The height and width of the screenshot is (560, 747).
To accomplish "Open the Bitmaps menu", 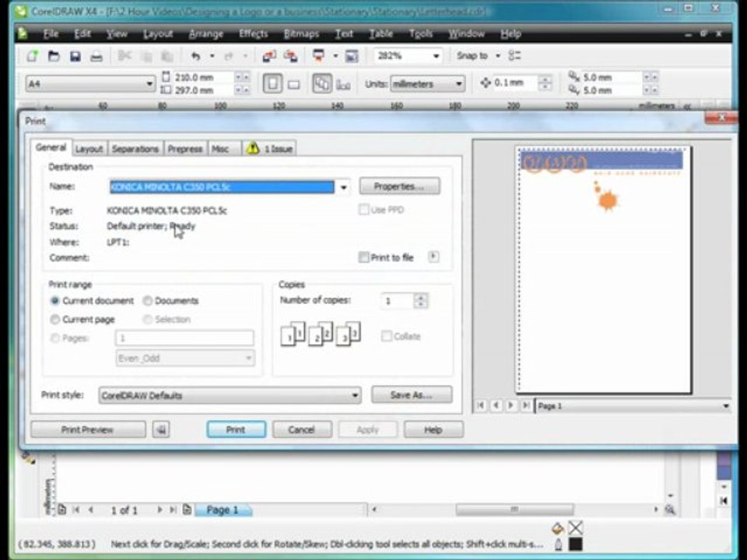I will (x=301, y=33).
